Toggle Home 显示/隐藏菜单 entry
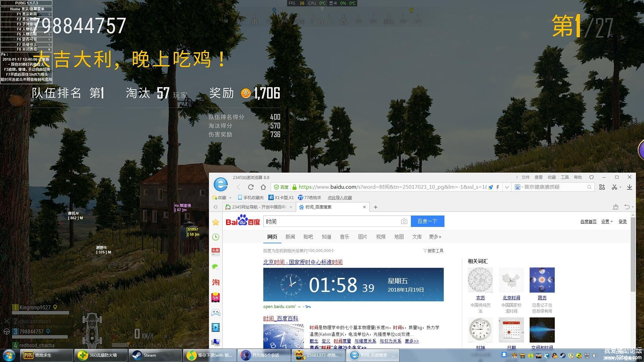This screenshot has width=644, height=362. point(26,9)
